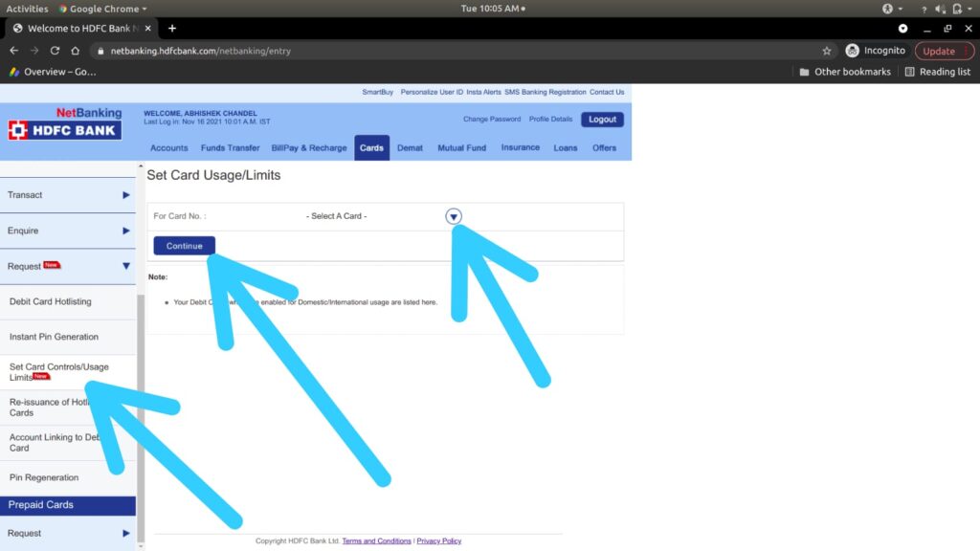980x551 pixels.
Task: Open Activities overview
Action: pyautogui.click(x=27, y=9)
